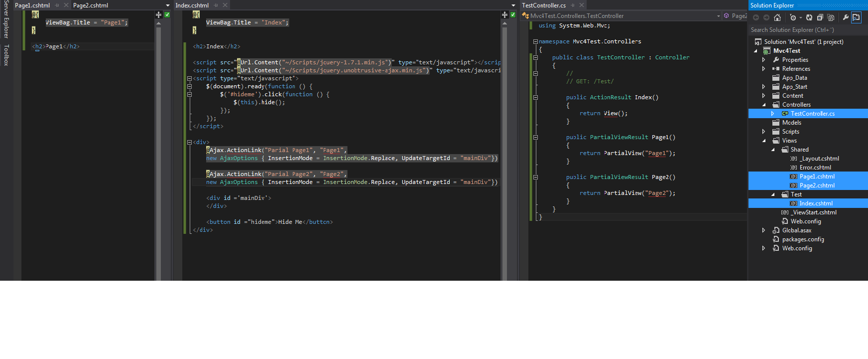
Task: Close the Page1.cshtml tab
Action: 66,5
